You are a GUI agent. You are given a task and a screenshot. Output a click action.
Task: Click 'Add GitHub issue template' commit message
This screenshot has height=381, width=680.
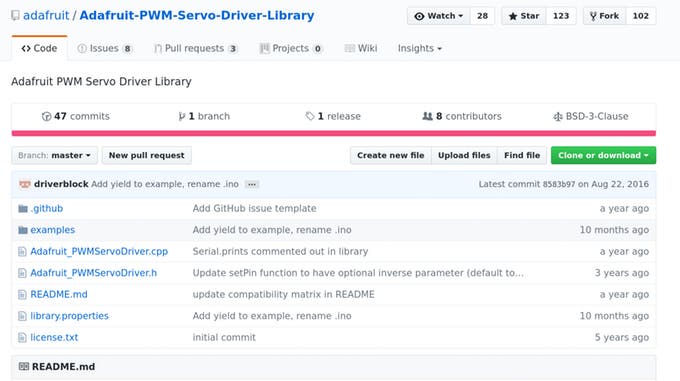pyautogui.click(x=255, y=208)
